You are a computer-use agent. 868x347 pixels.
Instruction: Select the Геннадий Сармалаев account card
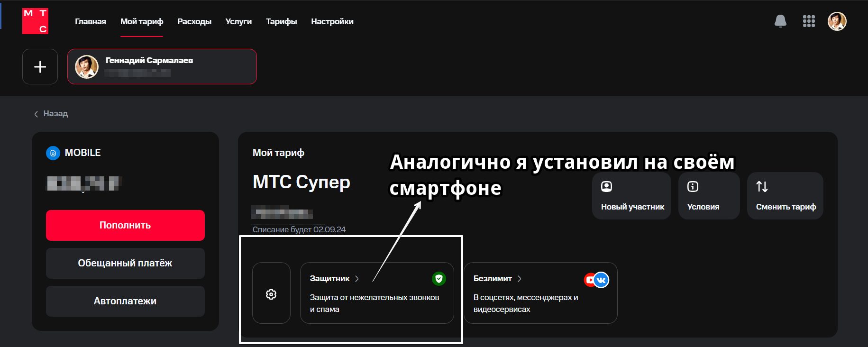[x=162, y=67]
